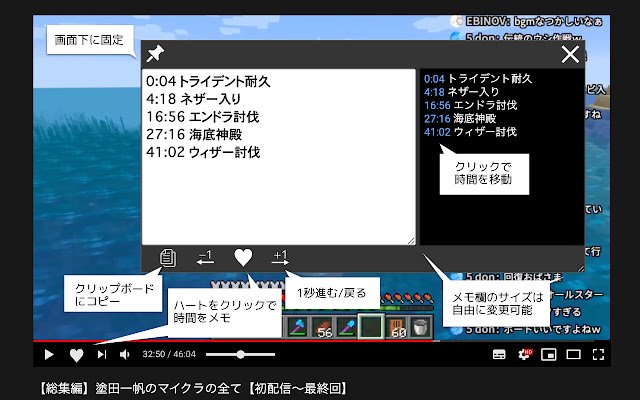Screen dimensions: 640x400
Task: Click the heart icon in player controls
Action: tap(76, 355)
